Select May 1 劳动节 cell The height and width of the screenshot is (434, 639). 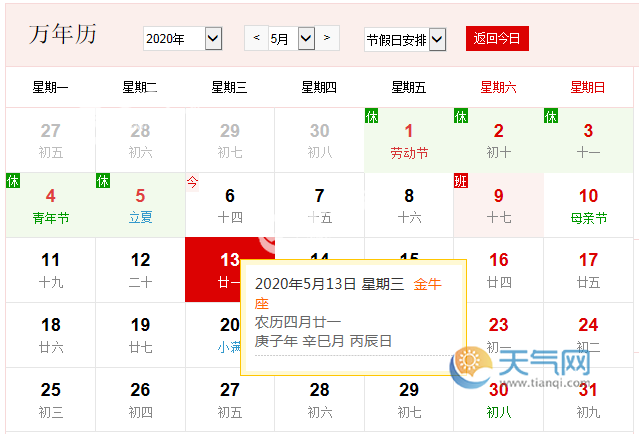tap(409, 140)
